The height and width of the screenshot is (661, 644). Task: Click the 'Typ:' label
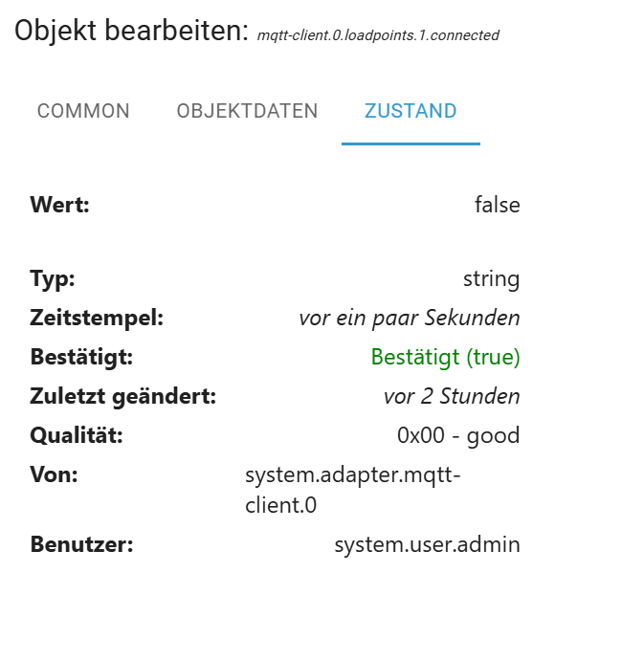point(53,279)
